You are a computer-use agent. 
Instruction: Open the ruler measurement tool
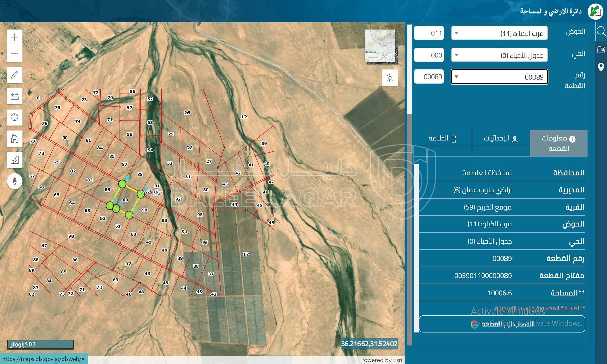15,97
